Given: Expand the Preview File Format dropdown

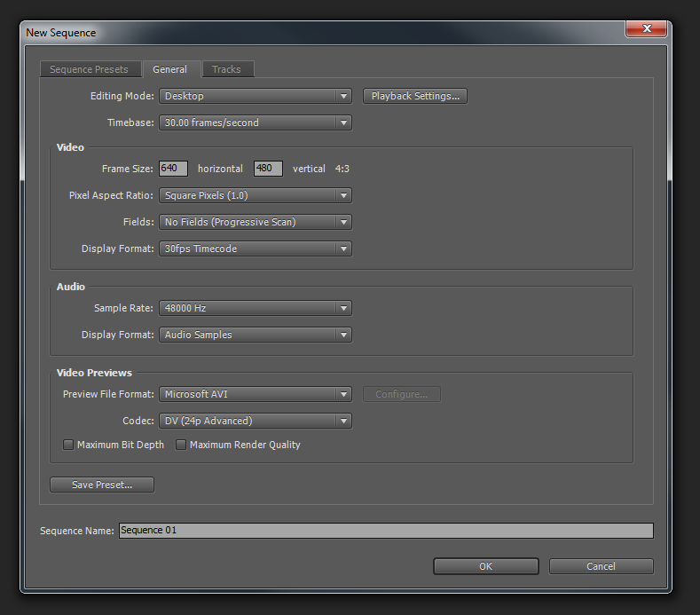Looking at the screenshot, I should point(256,394).
